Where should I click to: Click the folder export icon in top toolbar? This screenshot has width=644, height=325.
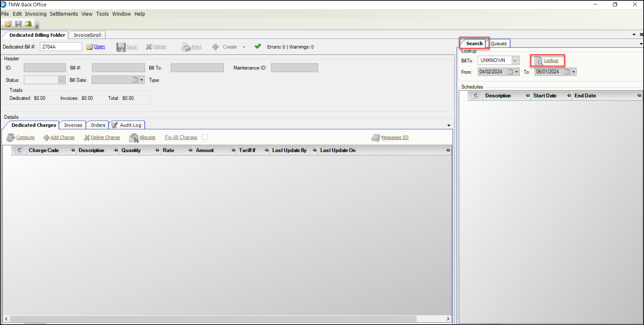pyautogui.click(x=28, y=24)
